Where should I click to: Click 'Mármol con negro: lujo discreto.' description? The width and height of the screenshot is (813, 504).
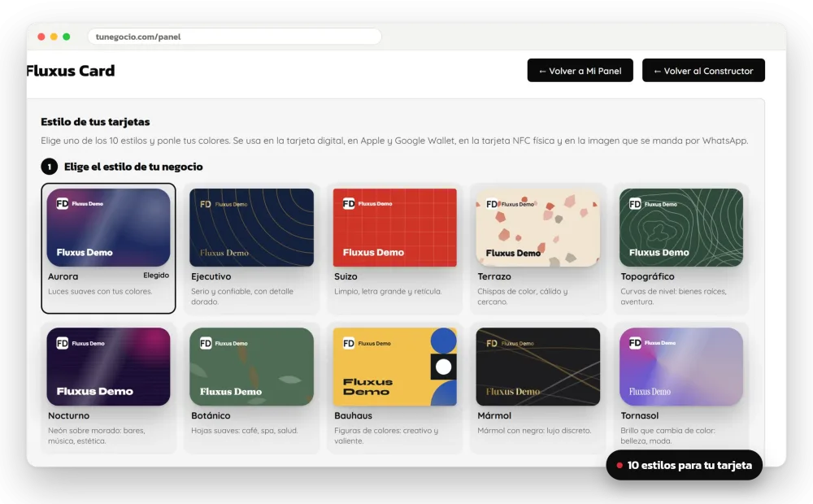click(x=534, y=430)
